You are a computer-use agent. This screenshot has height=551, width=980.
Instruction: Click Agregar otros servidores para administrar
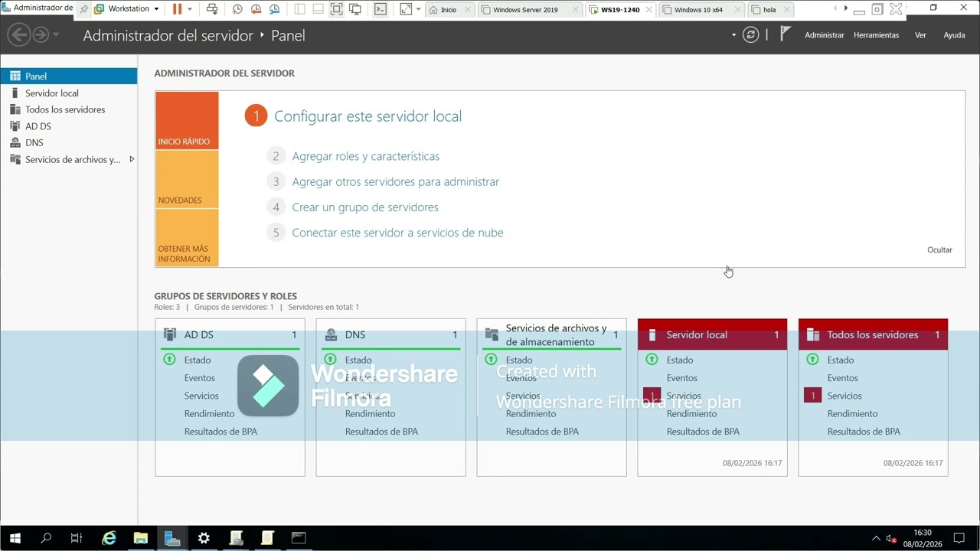395,181
